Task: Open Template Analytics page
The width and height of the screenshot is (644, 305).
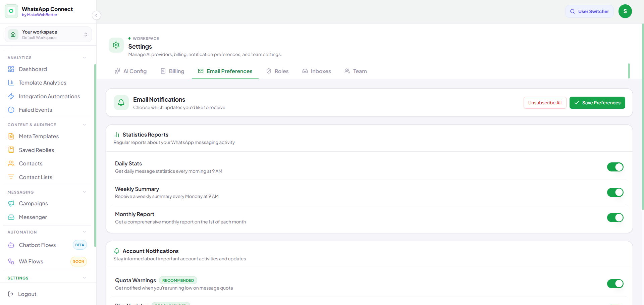Action: [x=47, y=83]
